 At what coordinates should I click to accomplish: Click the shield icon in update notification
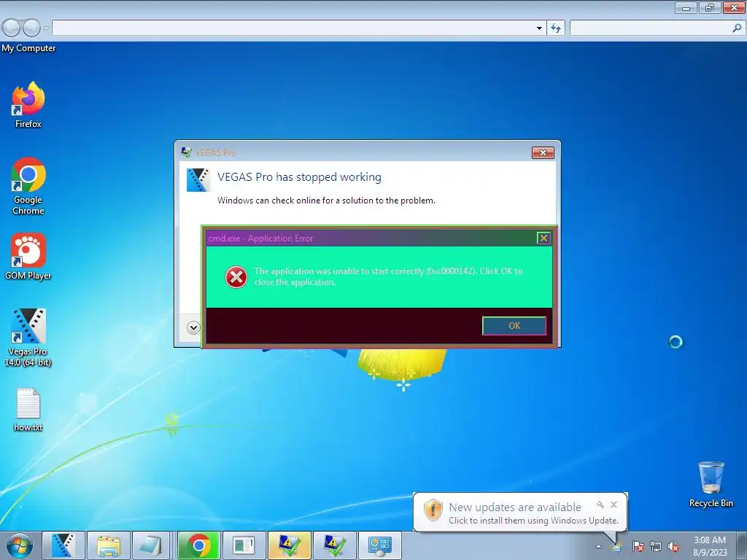coord(433,510)
